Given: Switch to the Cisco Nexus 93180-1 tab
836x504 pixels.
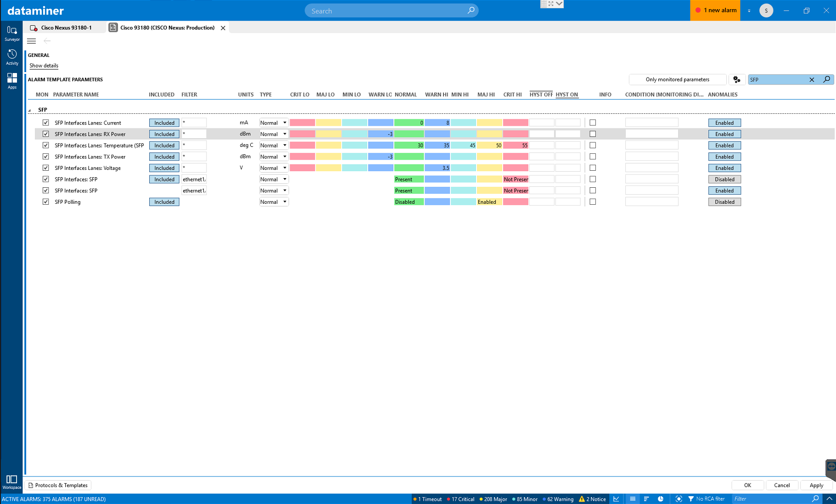Looking at the screenshot, I should (65, 28).
